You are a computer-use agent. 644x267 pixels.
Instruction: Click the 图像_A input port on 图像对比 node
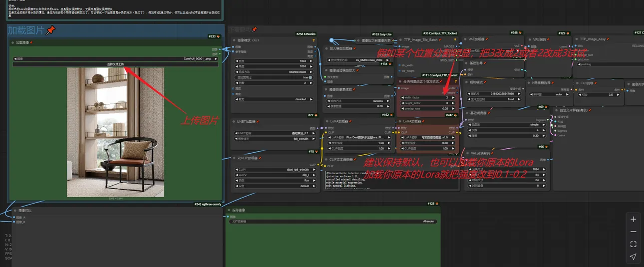tap(13, 217)
